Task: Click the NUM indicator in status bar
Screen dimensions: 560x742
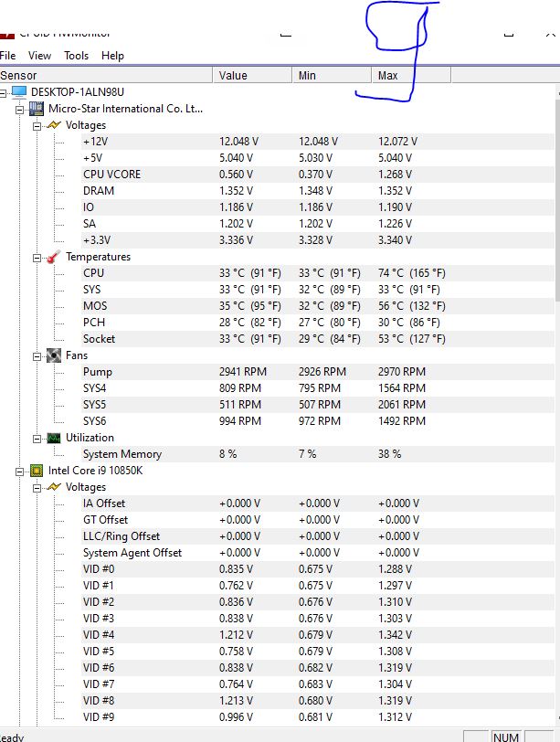Action: point(506,737)
